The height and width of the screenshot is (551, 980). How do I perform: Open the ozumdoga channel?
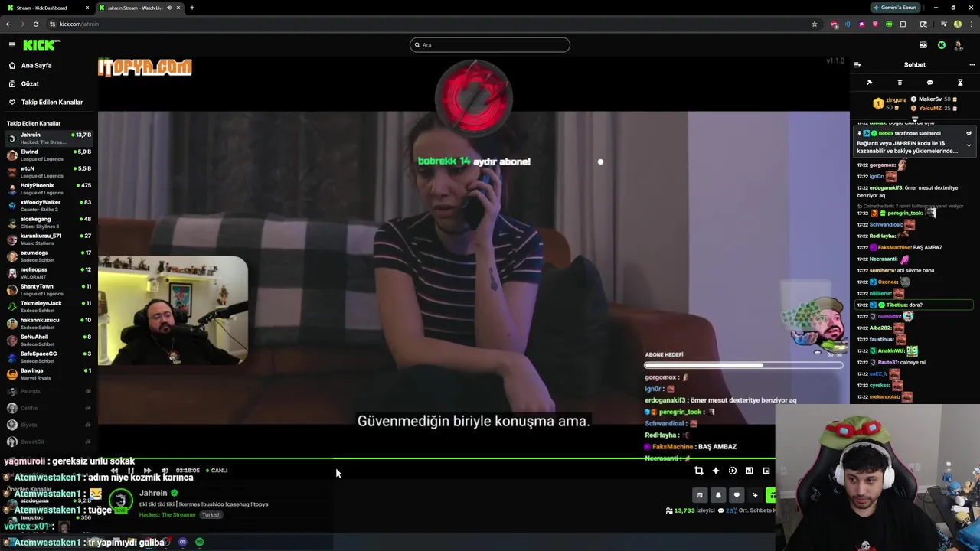pos(49,256)
